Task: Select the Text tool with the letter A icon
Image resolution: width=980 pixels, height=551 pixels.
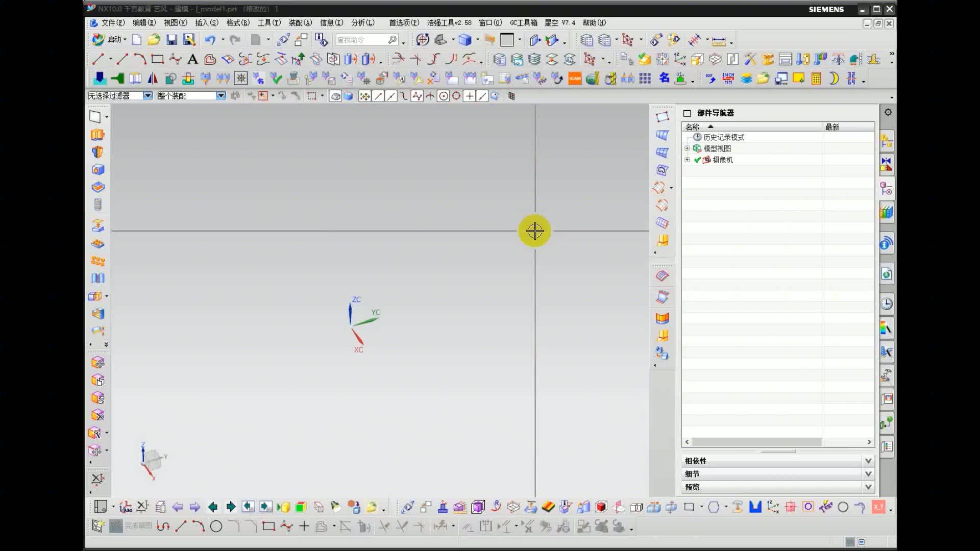Action: (192, 59)
